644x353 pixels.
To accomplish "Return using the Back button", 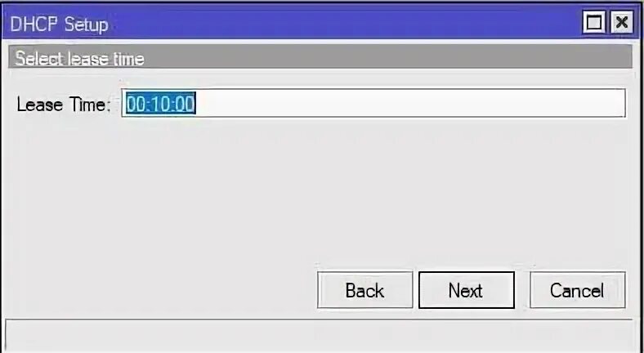I will [364, 290].
